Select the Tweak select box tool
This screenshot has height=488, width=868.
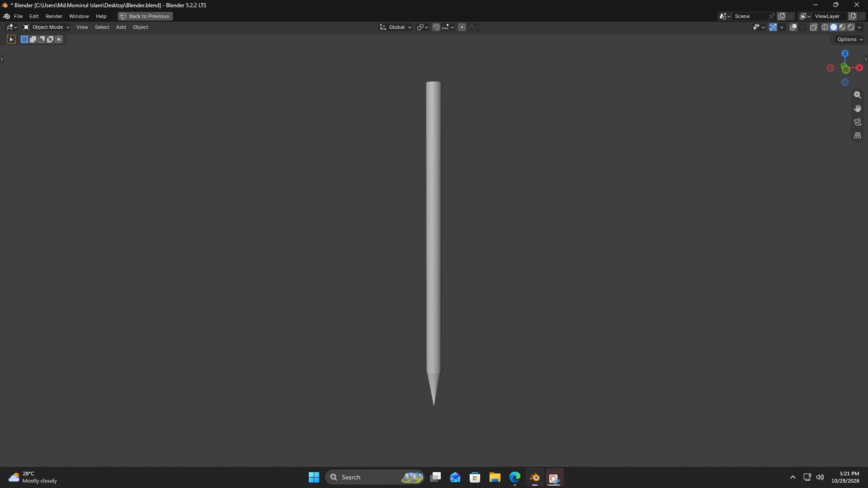(x=11, y=40)
